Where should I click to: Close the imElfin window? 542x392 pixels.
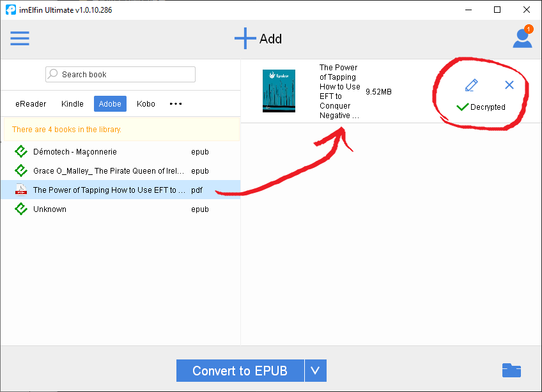(x=527, y=10)
